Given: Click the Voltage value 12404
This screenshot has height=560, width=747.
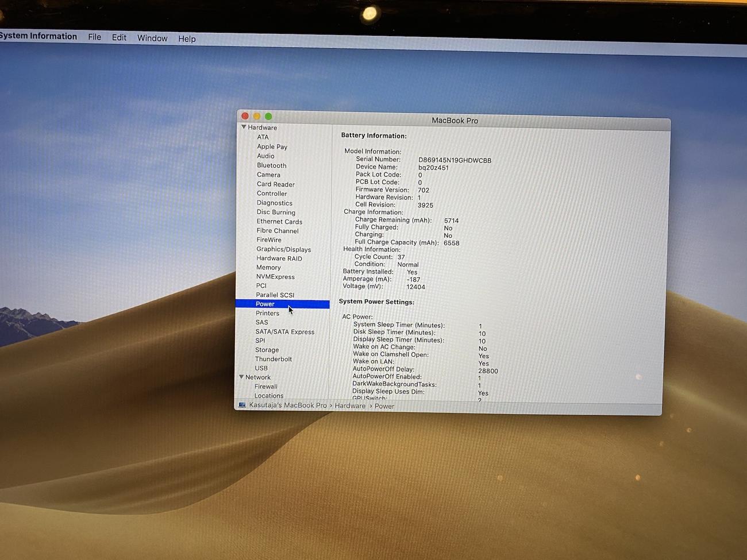Looking at the screenshot, I should pos(415,287).
